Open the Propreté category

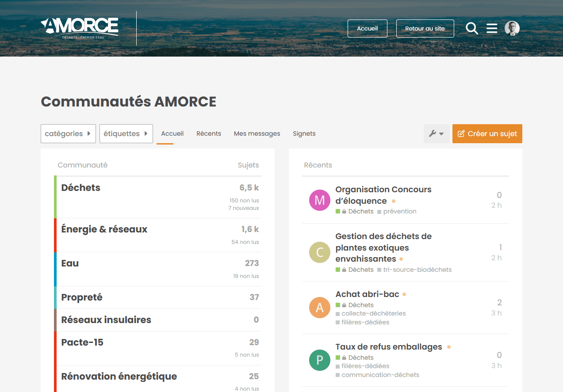(82, 297)
